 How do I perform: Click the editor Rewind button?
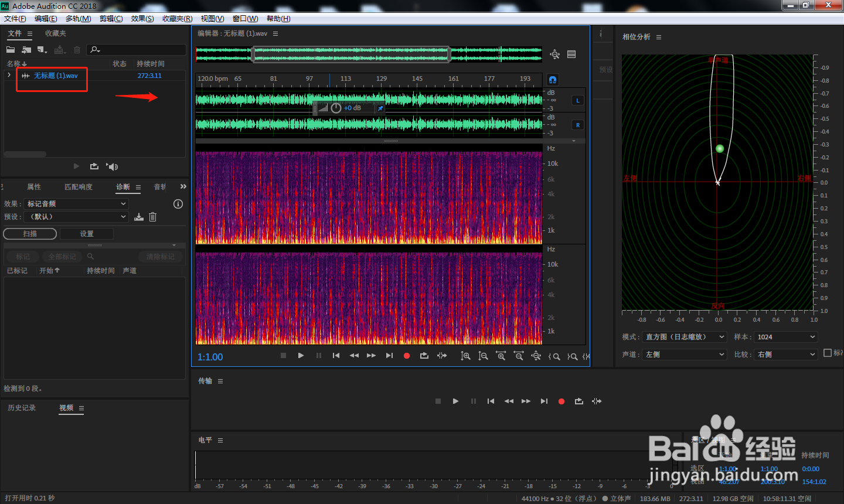click(x=354, y=356)
